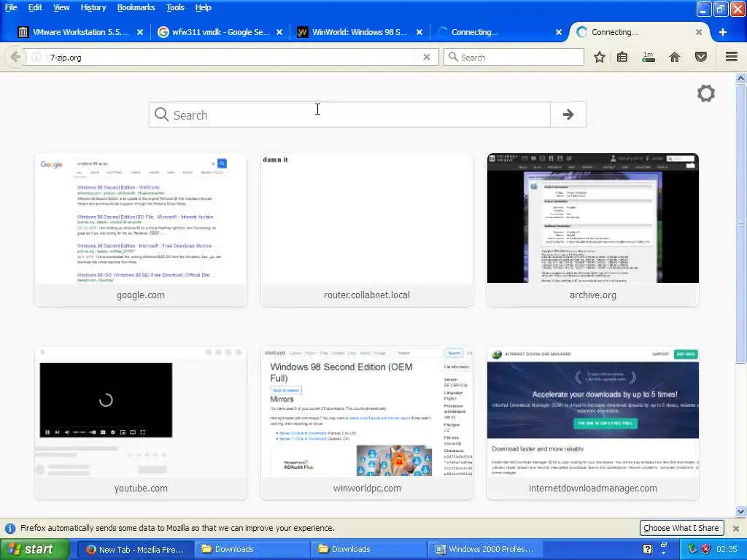The height and width of the screenshot is (560, 747).
Task: Open downloads indicator showing 1m
Action: [x=649, y=57]
